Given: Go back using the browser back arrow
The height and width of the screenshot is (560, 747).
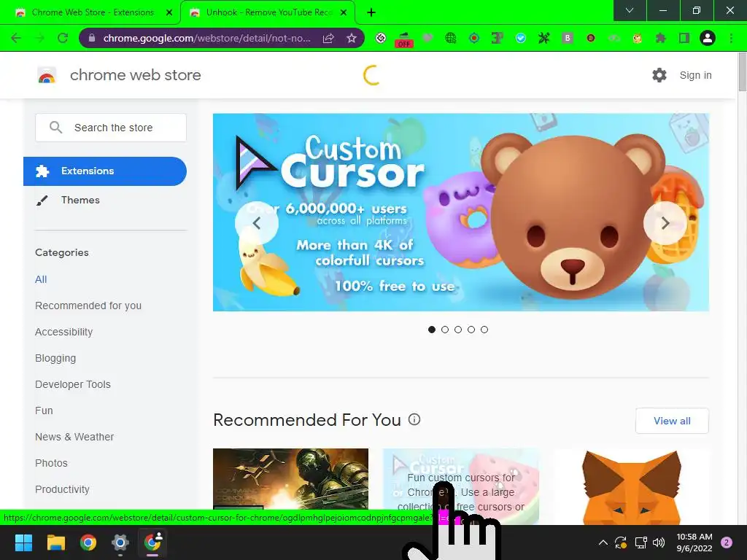Looking at the screenshot, I should (16, 38).
